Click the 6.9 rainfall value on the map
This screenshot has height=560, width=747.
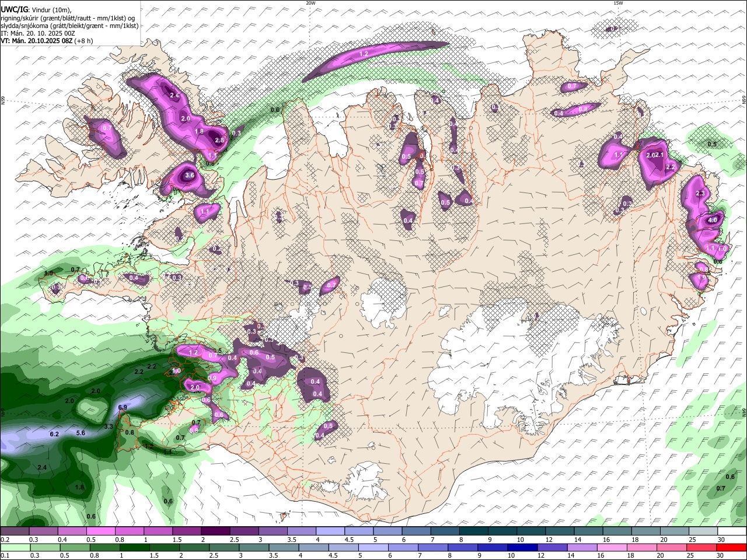tap(123, 407)
